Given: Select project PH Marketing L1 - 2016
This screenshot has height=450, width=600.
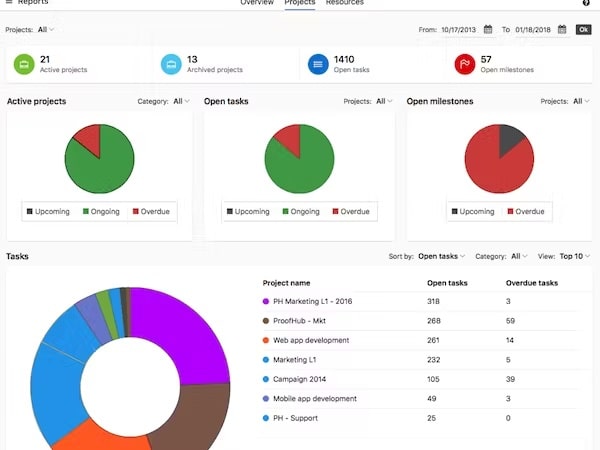Looking at the screenshot, I should click(312, 302).
